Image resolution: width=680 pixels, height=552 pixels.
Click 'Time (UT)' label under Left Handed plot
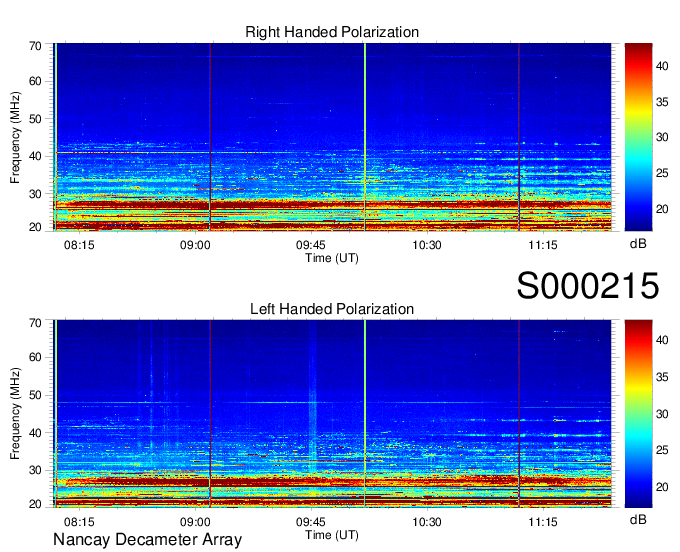tap(332, 535)
